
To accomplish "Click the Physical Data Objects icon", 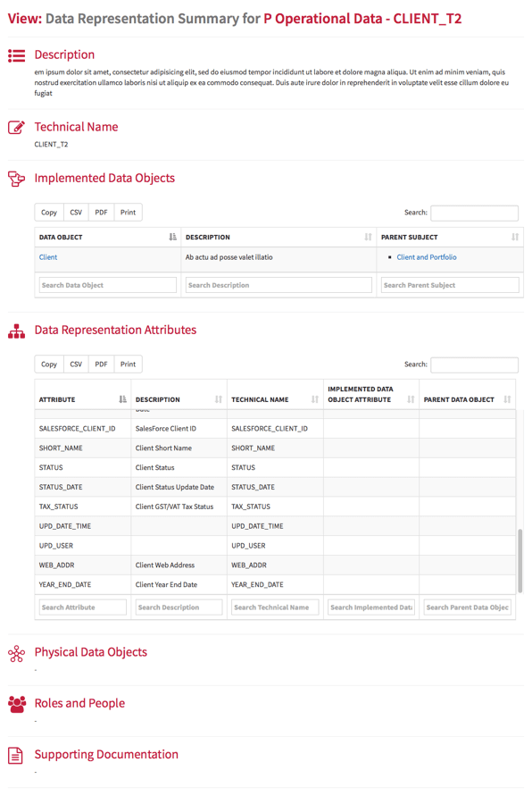I will 16,654.
